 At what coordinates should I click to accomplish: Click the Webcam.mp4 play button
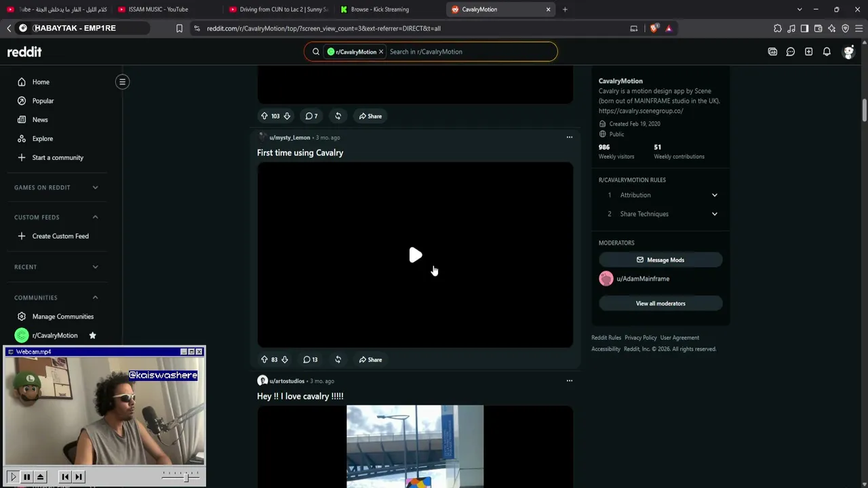tap(13, 477)
